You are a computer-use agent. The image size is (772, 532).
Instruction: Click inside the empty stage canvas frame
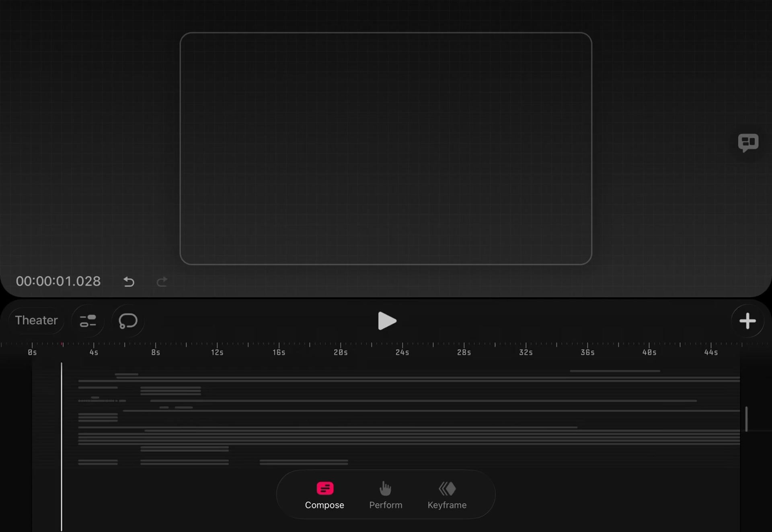coord(386,149)
